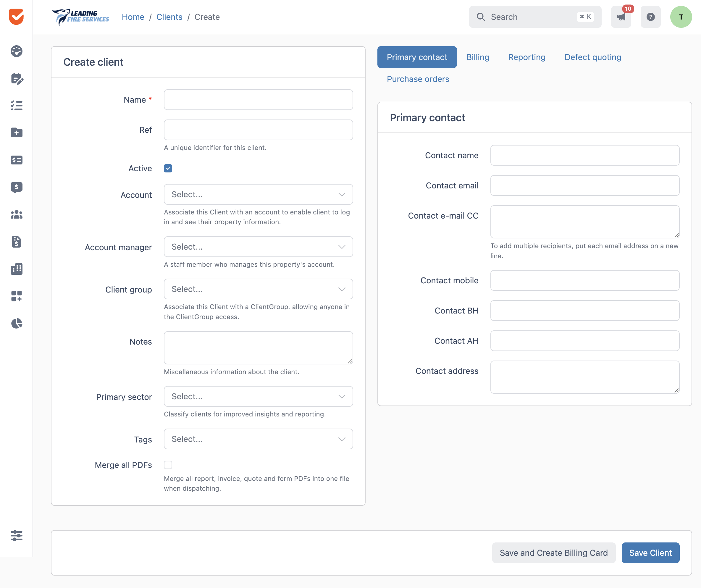Focus the Search box

(535, 17)
